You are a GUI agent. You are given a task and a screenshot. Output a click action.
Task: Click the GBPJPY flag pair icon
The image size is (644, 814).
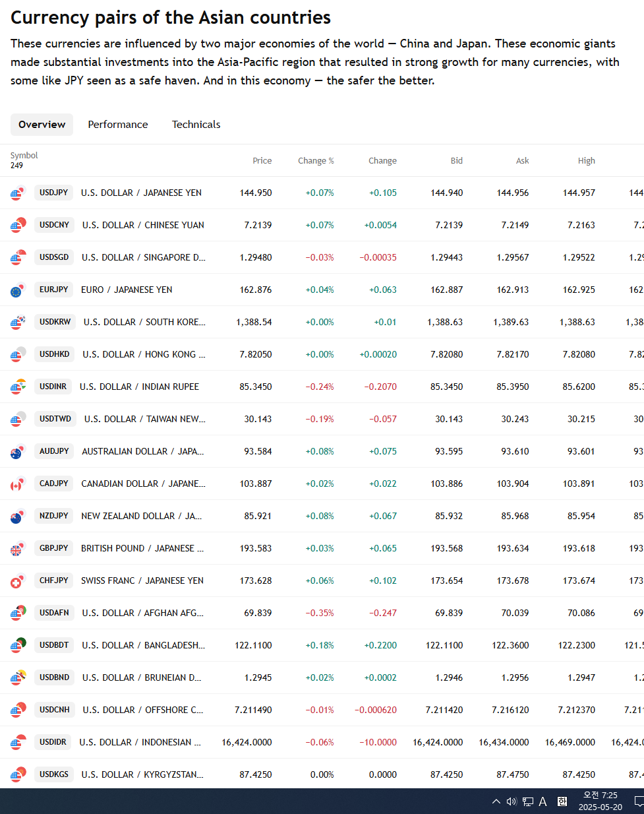pos(18,549)
